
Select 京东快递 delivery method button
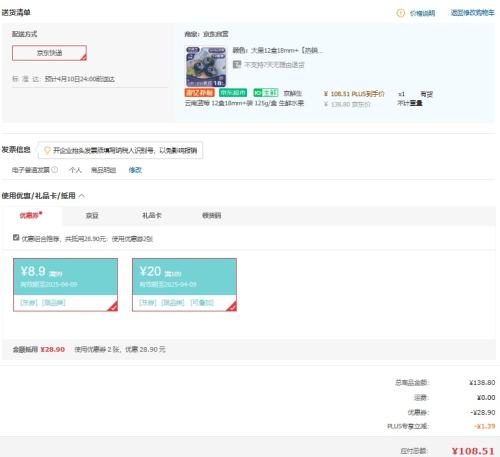(x=49, y=53)
